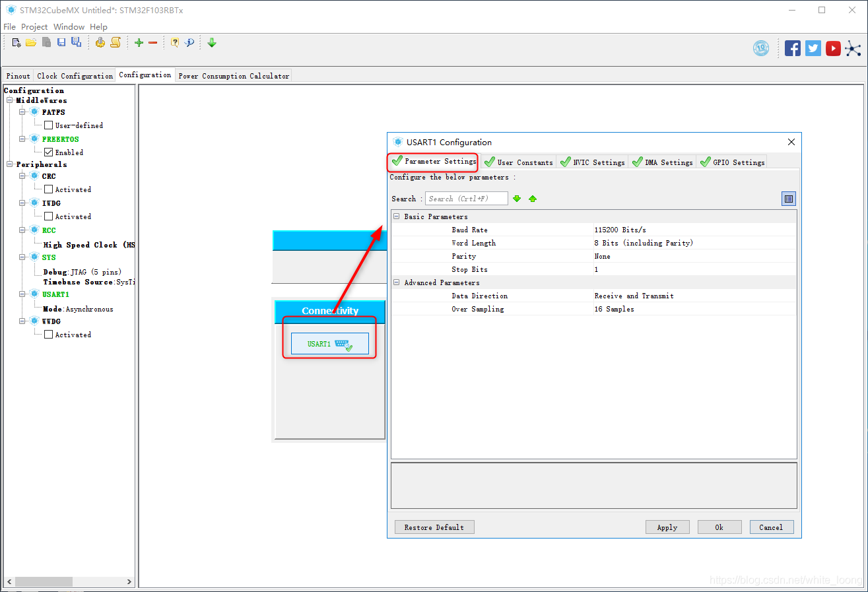Image resolution: width=868 pixels, height=592 pixels.
Task: Open the Window menu
Action: (69, 27)
